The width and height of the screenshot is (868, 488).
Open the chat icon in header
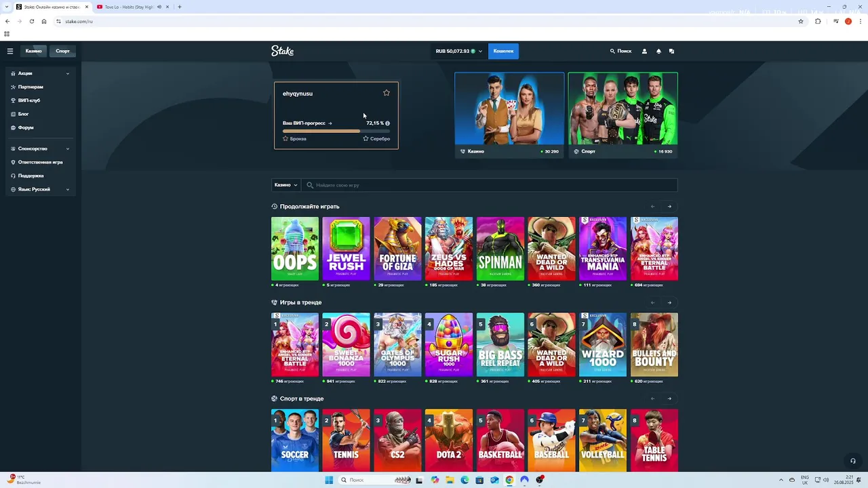point(671,51)
